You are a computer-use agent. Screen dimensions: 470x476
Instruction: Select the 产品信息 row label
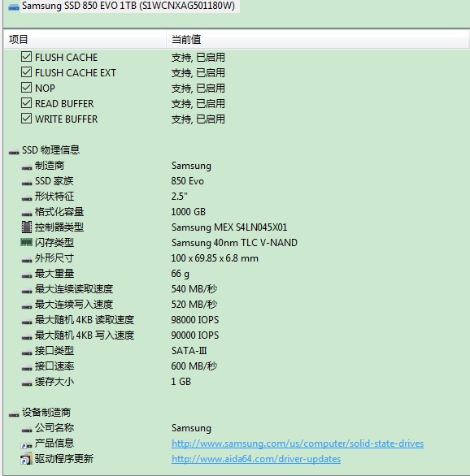click(54, 444)
